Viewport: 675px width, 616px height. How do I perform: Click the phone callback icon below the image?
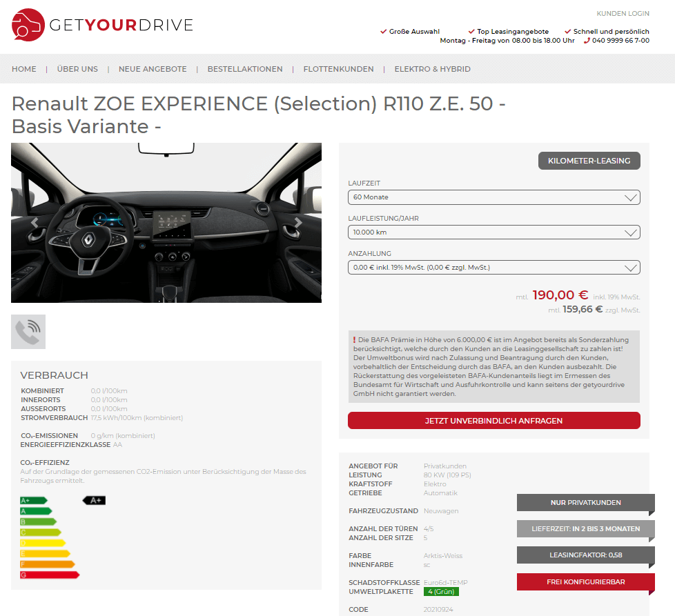tap(28, 332)
